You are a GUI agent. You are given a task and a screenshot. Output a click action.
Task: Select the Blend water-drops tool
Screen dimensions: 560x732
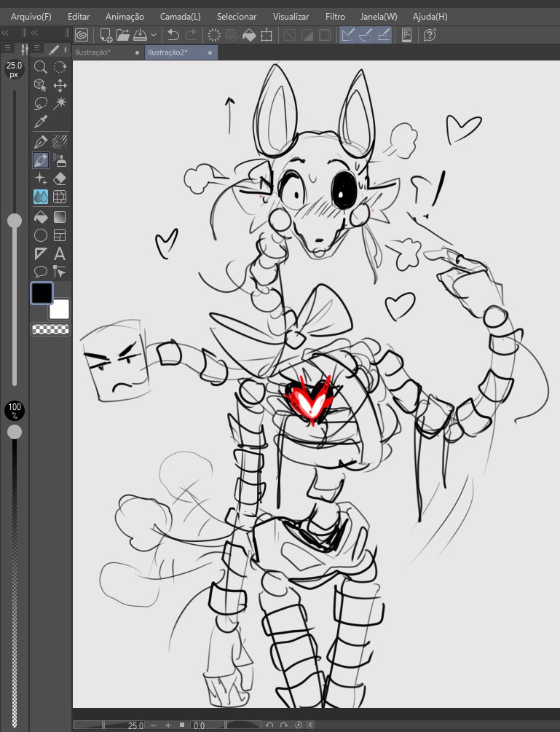click(x=41, y=197)
